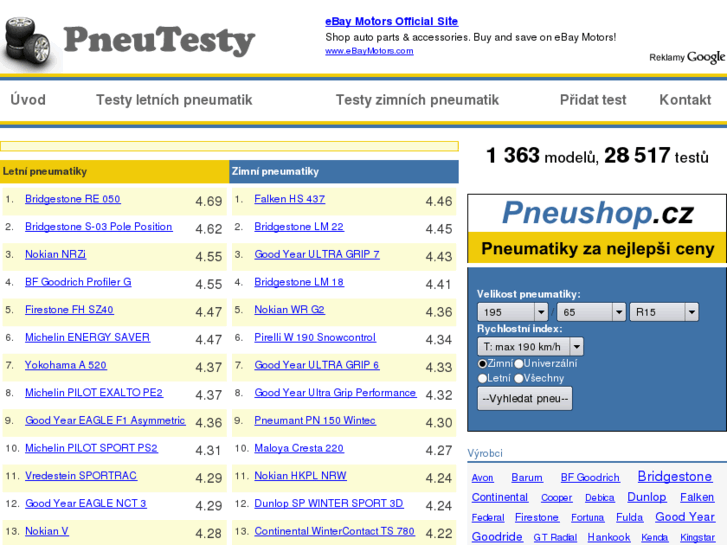Open Vredestein SPORTRAC link

coord(81,476)
